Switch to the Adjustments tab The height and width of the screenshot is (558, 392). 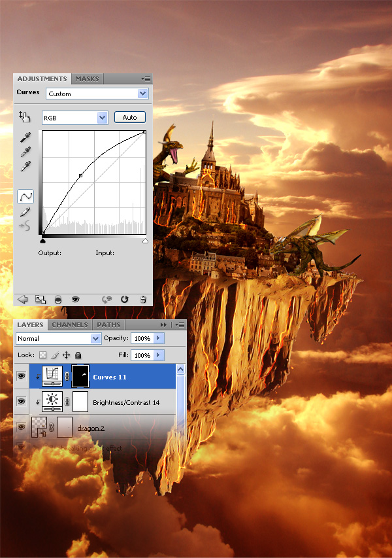(42, 78)
